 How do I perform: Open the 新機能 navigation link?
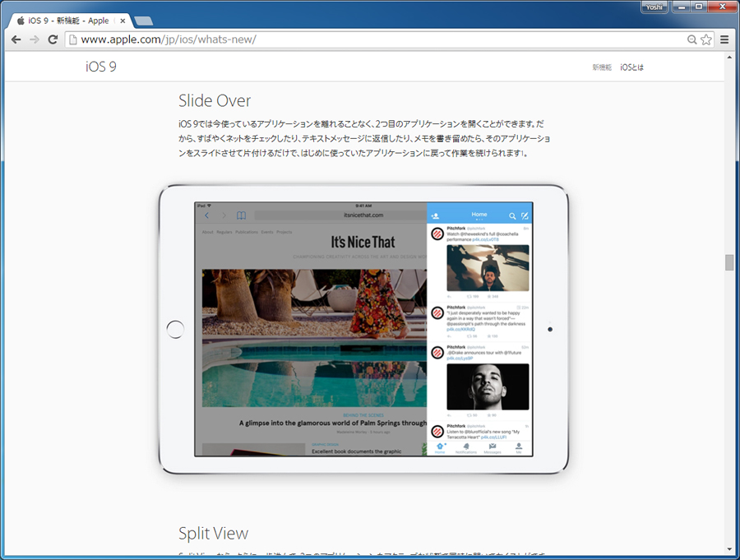(x=602, y=67)
